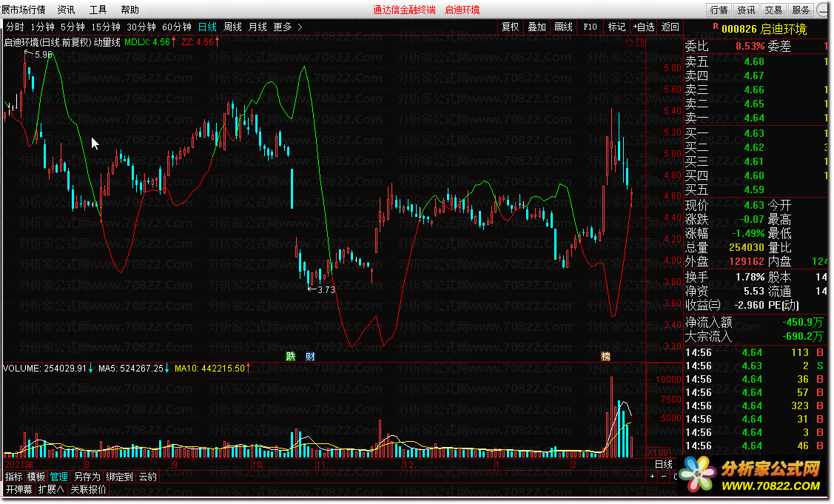This screenshot has height=504, width=834.
Task: Activate the 画线 drawing tool
Action: pyautogui.click(x=563, y=27)
